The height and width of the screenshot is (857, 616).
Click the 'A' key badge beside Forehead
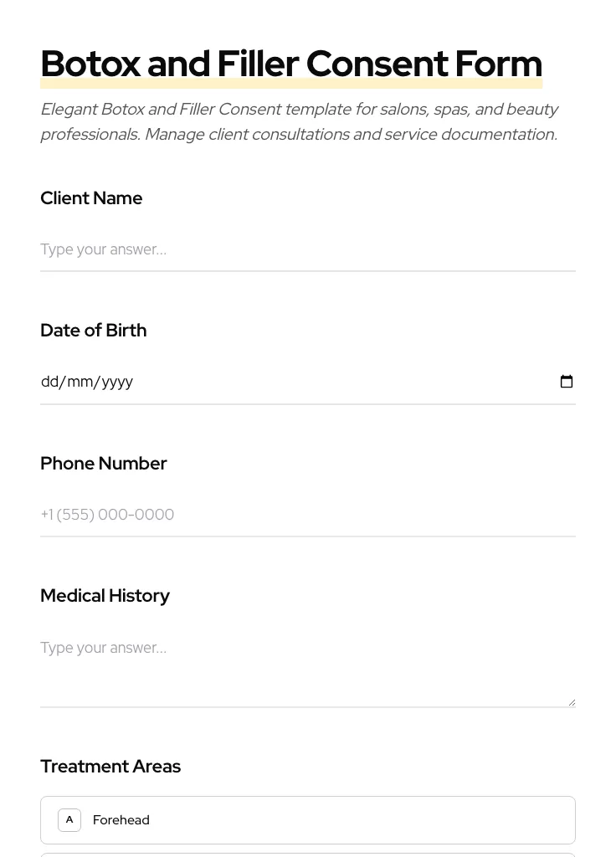69,820
